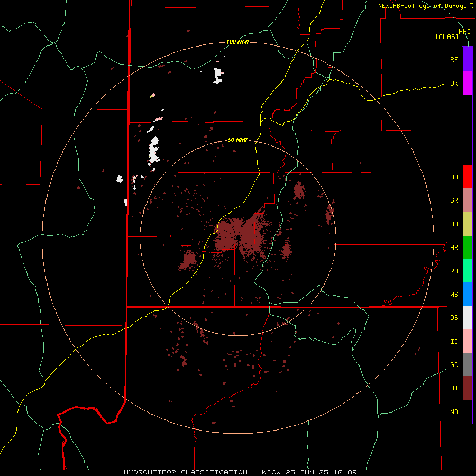Click the WS blue legend swatch
476x476 pixels.
point(467,294)
